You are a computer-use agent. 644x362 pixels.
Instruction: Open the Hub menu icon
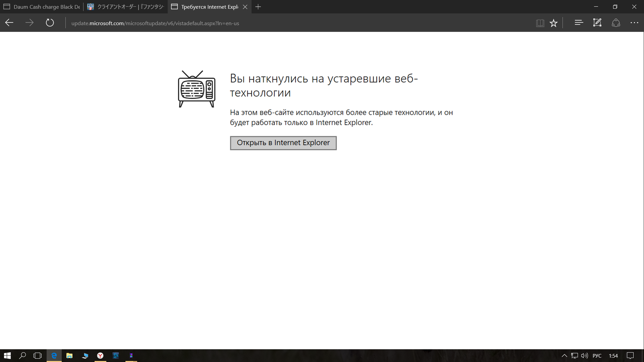579,23
